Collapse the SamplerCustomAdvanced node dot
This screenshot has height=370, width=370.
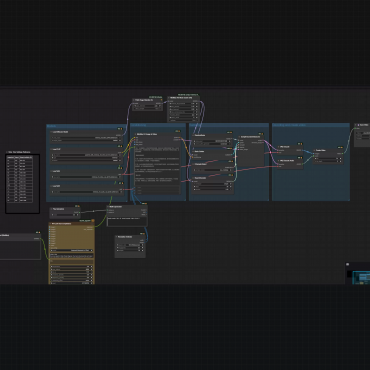click(x=240, y=137)
